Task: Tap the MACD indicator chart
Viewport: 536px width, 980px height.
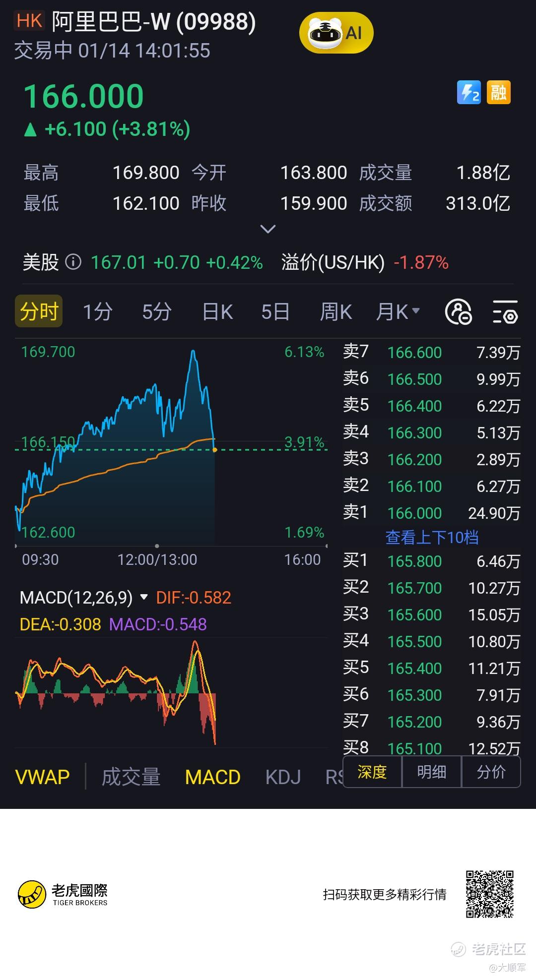Action: coord(171,692)
